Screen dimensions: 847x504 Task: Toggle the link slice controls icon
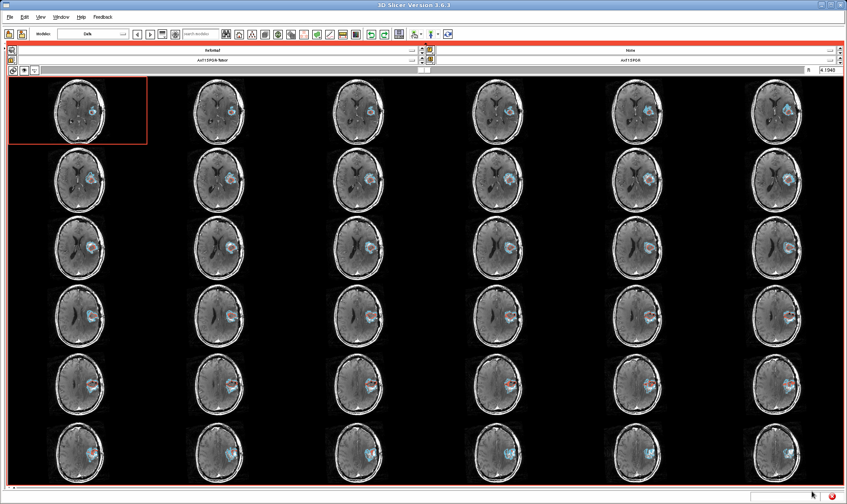click(x=13, y=71)
